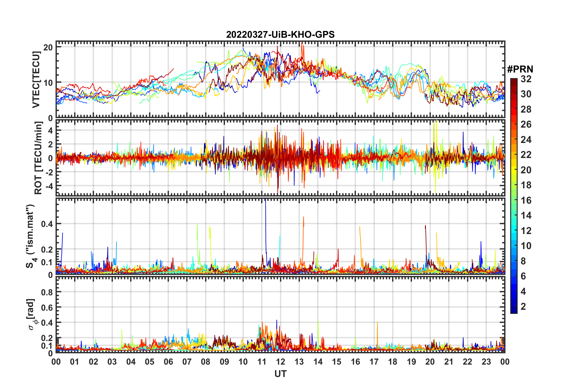The height and width of the screenshot is (392, 561).
Task: Click colorbar tick label 2
Action: click(523, 307)
